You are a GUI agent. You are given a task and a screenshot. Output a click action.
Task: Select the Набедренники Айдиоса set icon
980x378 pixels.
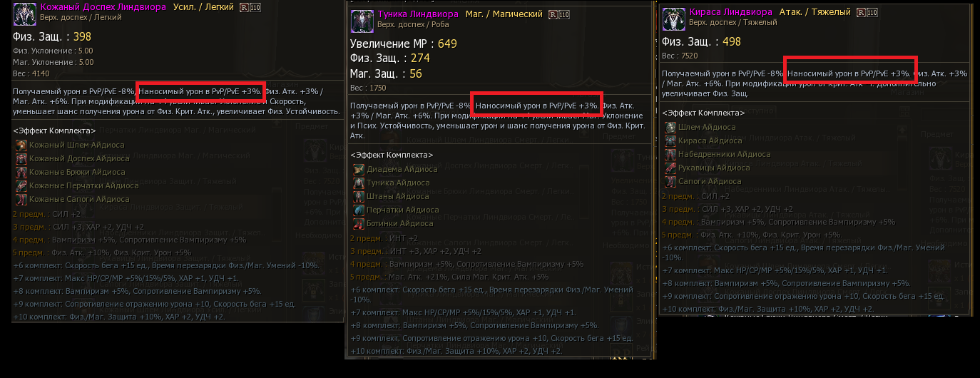click(x=670, y=154)
